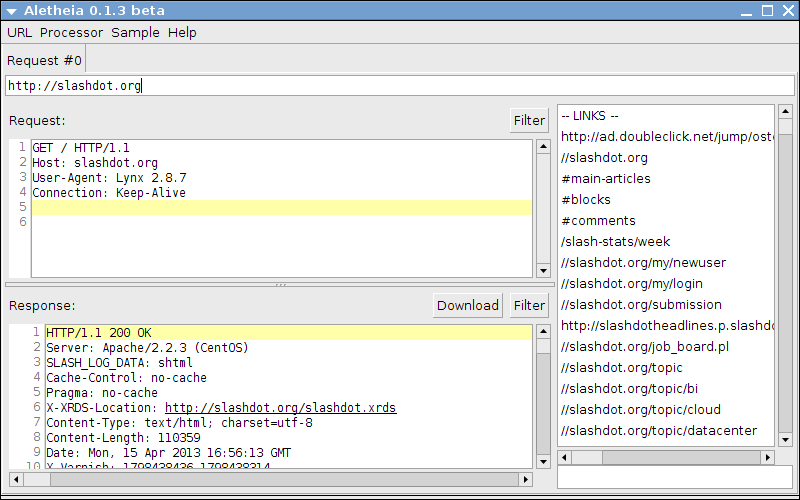Viewport: 800px width, 500px height.
Task: Open the Sample menu
Action: (x=135, y=33)
